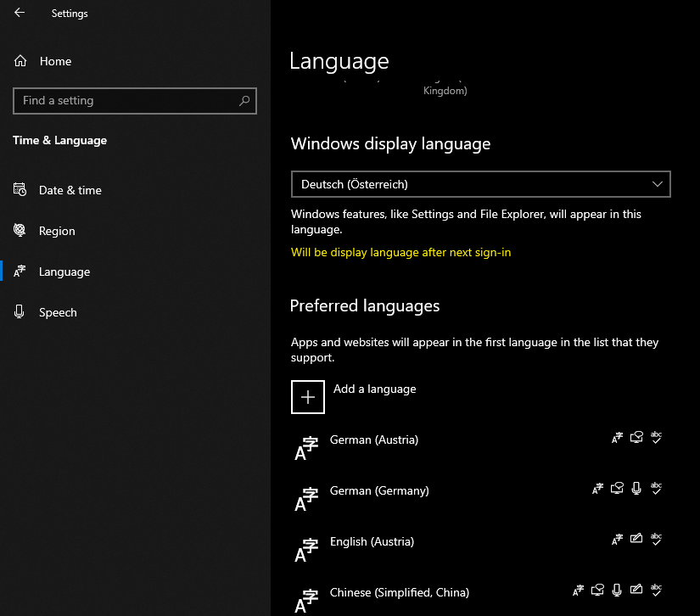Click English (Austria) display language feature icon
This screenshot has height=616, width=700.
pyautogui.click(x=617, y=540)
